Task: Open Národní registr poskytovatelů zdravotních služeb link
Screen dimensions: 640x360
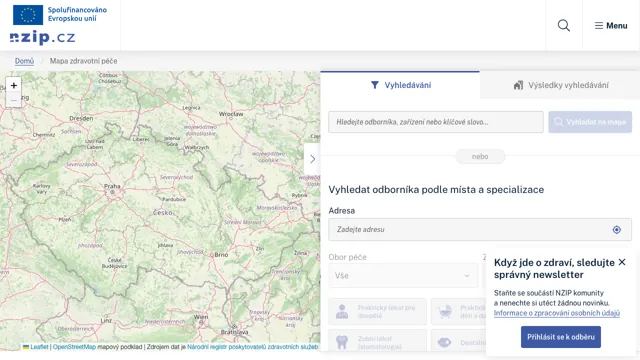Action: point(252,347)
